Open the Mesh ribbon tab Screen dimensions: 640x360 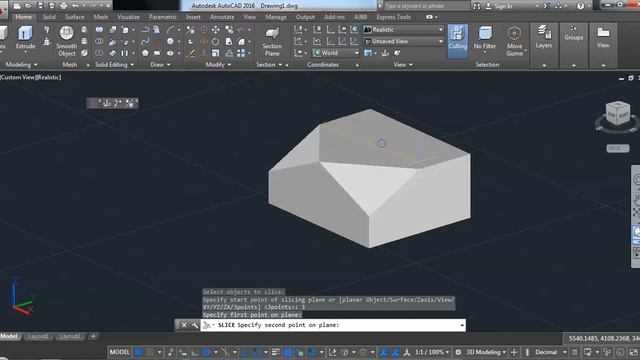[x=101, y=17]
